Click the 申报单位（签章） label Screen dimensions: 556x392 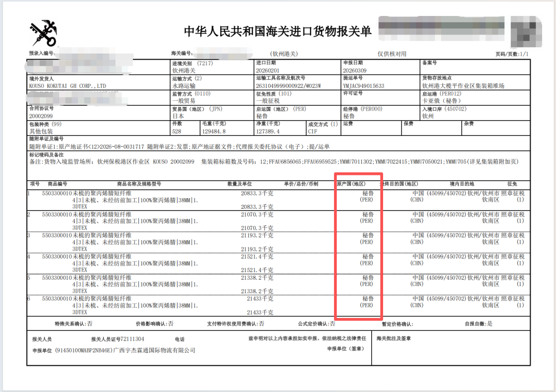(345, 349)
